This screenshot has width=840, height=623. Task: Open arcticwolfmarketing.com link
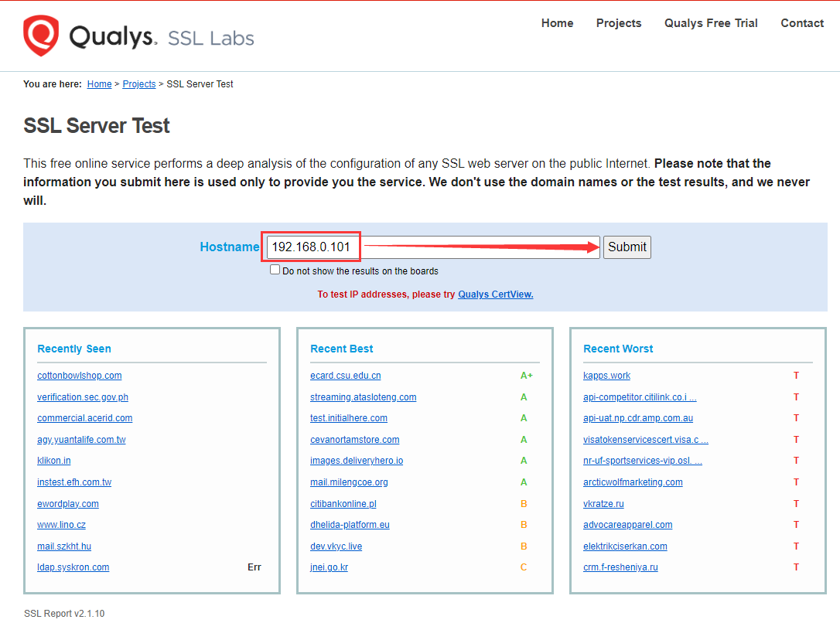pos(633,482)
